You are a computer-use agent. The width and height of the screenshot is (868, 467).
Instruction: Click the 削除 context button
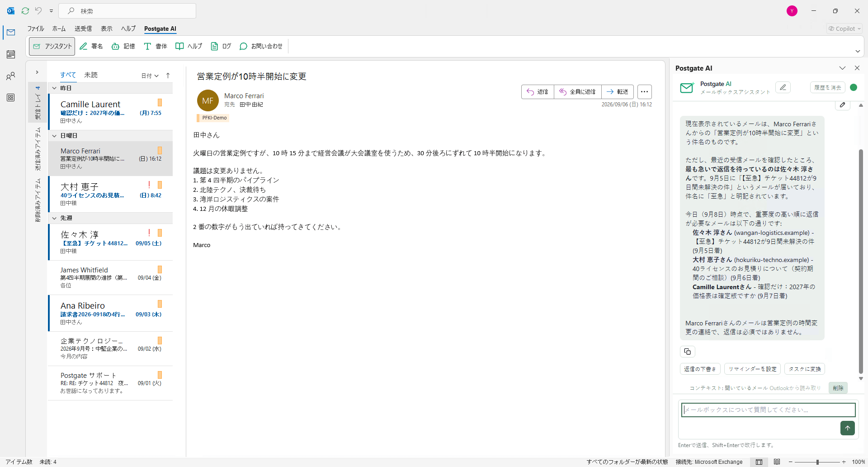[x=838, y=388]
